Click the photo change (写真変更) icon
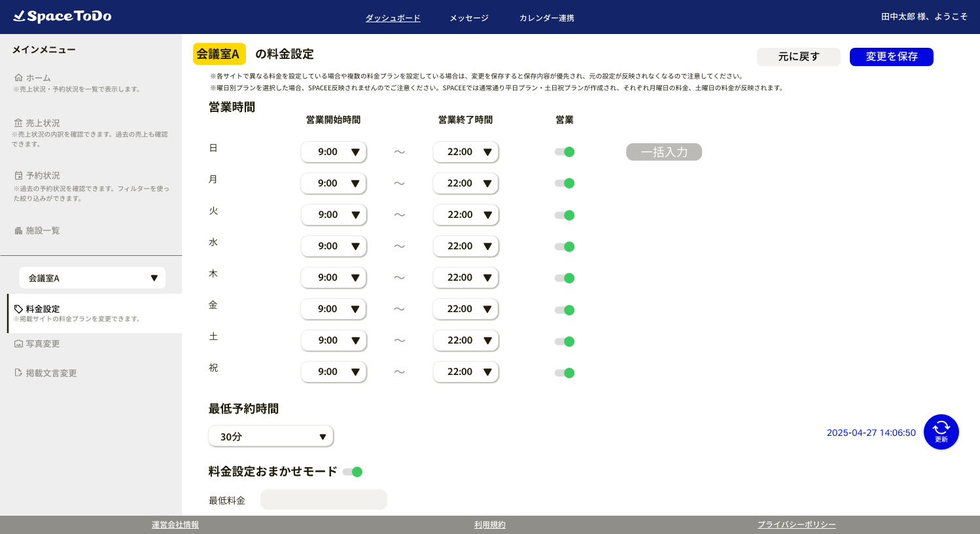980x534 pixels. pyautogui.click(x=18, y=344)
